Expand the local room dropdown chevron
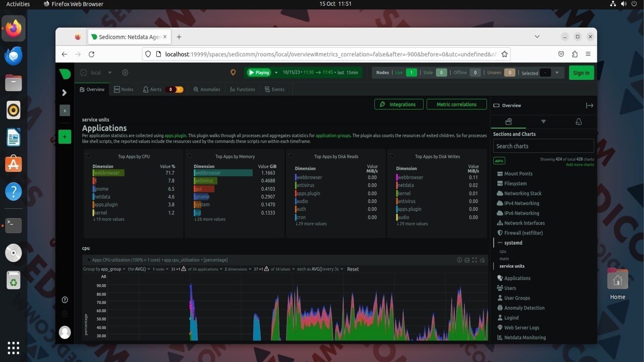The height and width of the screenshot is (362, 644). click(x=110, y=72)
